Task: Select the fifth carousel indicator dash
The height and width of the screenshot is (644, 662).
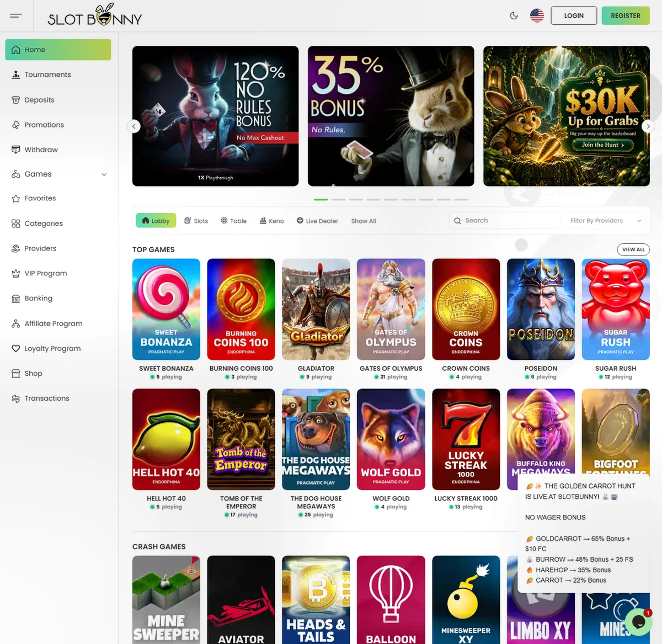Action: [391, 199]
